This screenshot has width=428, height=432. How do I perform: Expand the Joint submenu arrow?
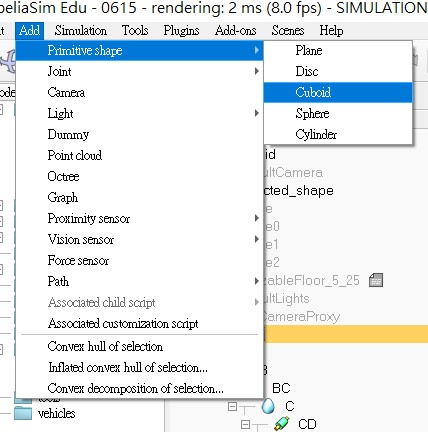pos(256,71)
